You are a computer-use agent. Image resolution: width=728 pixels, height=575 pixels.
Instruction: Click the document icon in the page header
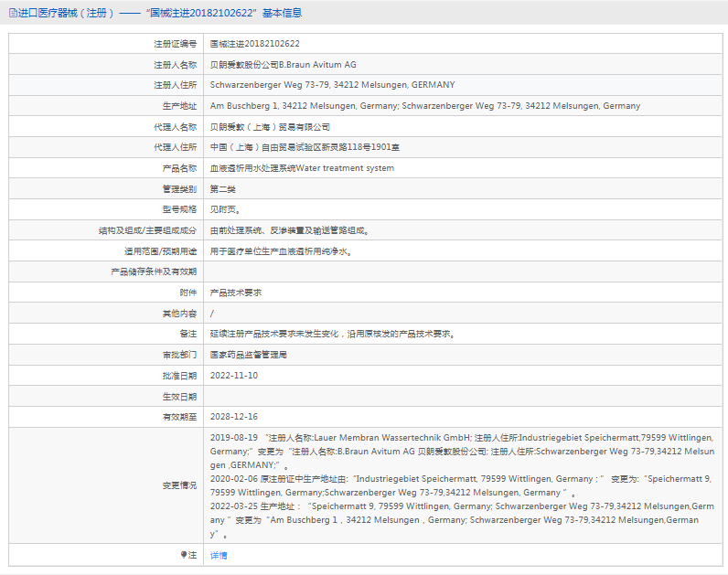pos(13,13)
